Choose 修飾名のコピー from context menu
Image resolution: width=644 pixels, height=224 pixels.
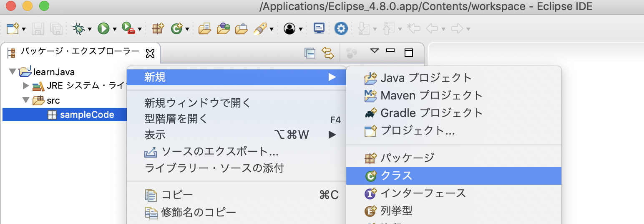[x=236, y=213]
